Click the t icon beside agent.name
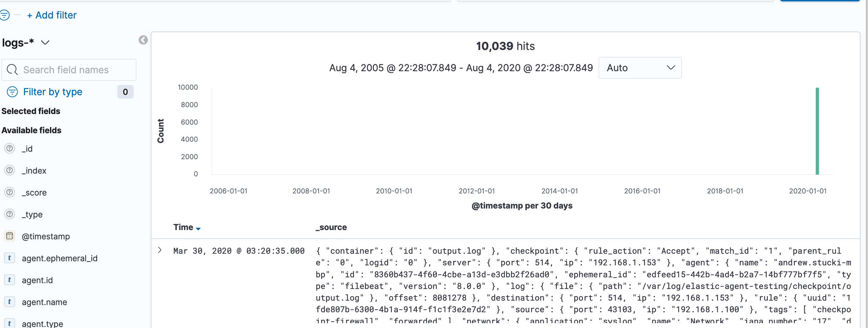868x328 pixels. pyautogui.click(x=10, y=302)
